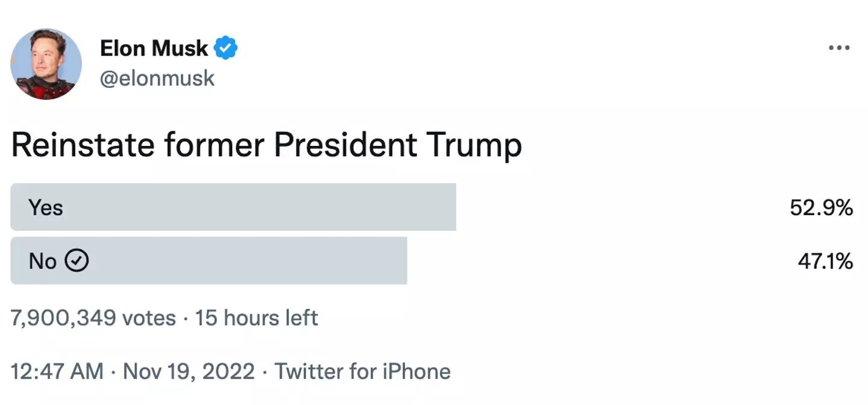Select the tweet text Reinstate former President Trump
Screen dimensions: 868x405
[265, 145]
